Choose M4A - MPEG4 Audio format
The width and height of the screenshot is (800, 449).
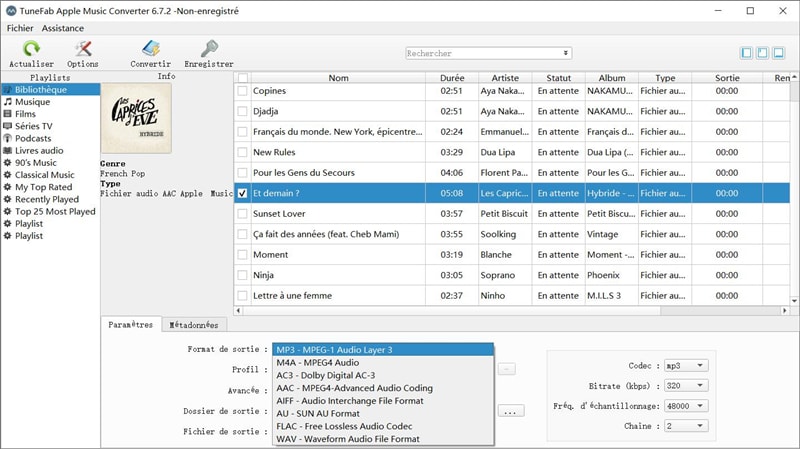coord(383,362)
